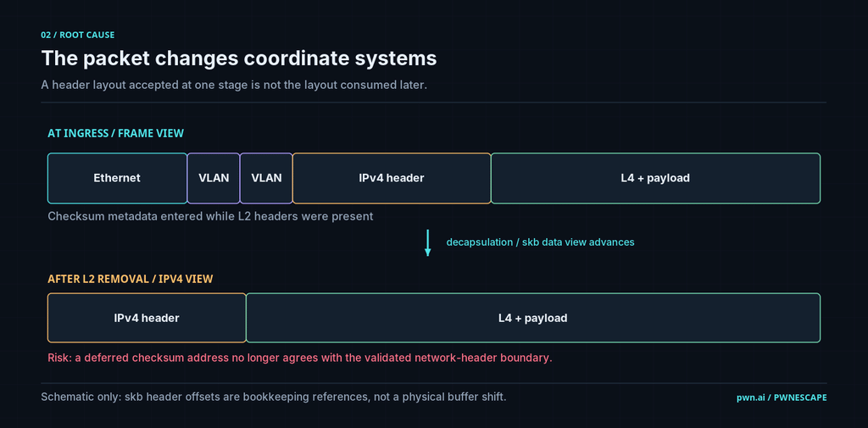Screen dimensions: 868x428
Task: Select the second VLAN block
Action: click(x=266, y=178)
